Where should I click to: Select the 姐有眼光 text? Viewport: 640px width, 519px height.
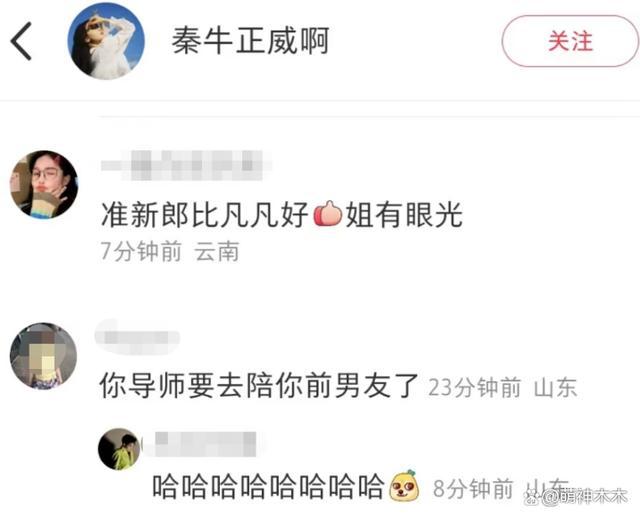pyautogui.click(x=404, y=215)
